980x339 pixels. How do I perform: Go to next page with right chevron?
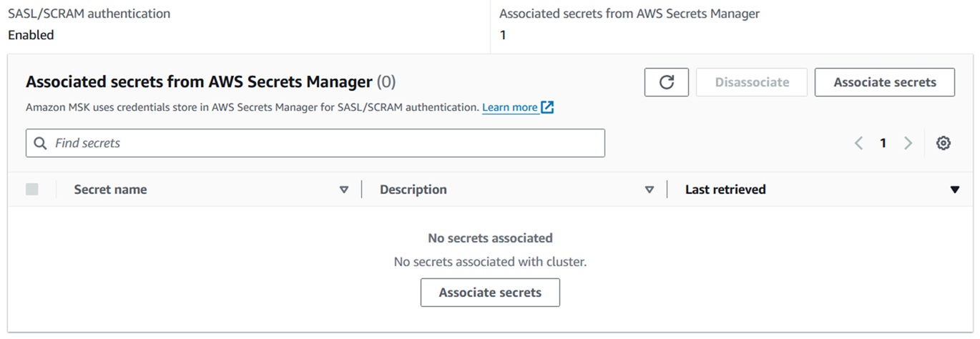coord(908,143)
